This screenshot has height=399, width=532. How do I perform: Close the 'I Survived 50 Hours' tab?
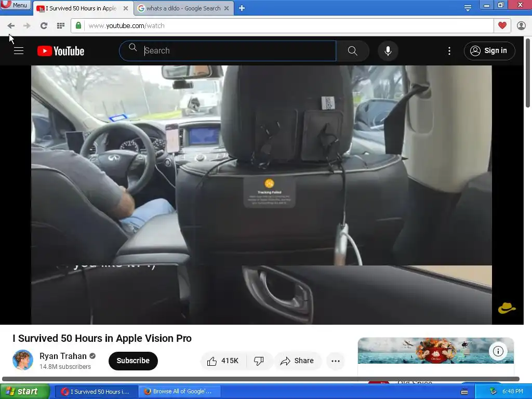coord(126,8)
